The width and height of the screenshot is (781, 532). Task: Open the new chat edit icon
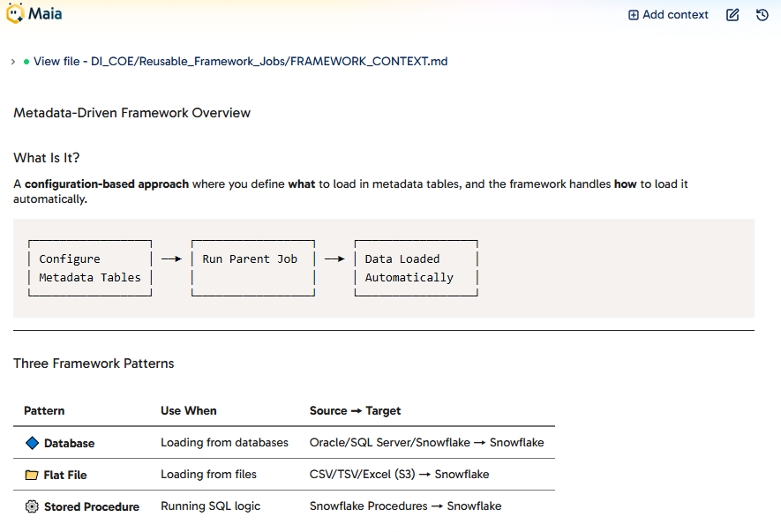tap(732, 15)
